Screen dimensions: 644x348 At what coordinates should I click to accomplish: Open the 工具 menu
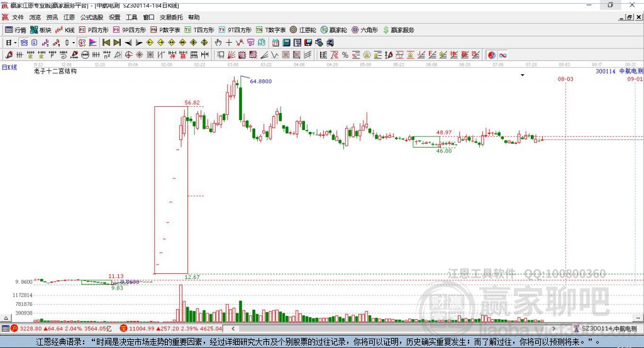coord(131,17)
